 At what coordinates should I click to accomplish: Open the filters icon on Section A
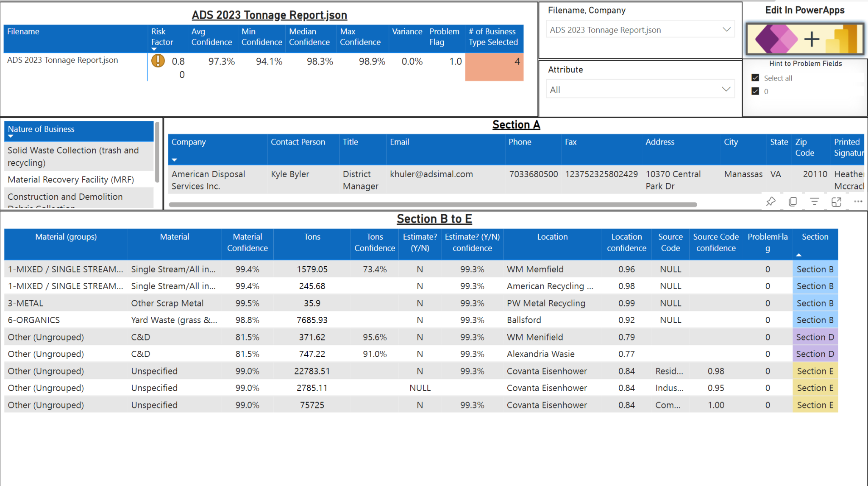pyautogui.click(x=814, y=202)
